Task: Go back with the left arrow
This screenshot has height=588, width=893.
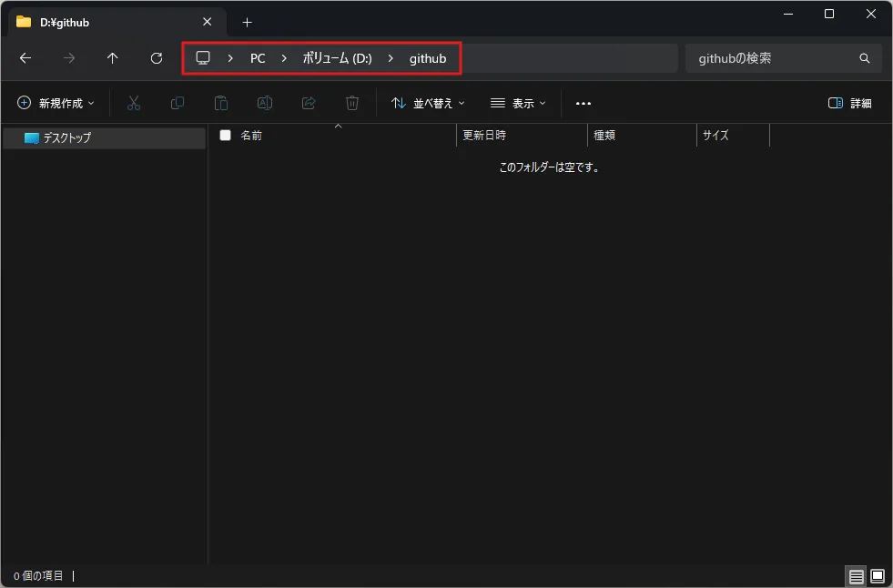Action: coord(25,58)
